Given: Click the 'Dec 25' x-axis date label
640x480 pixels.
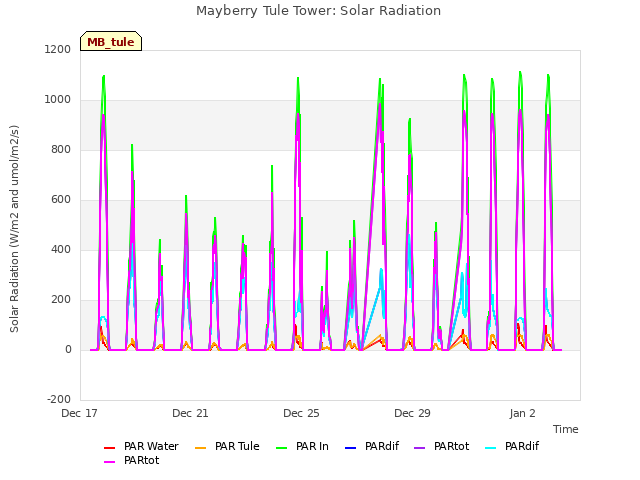Looking at the screenshot, I should [x=301, y=413].
